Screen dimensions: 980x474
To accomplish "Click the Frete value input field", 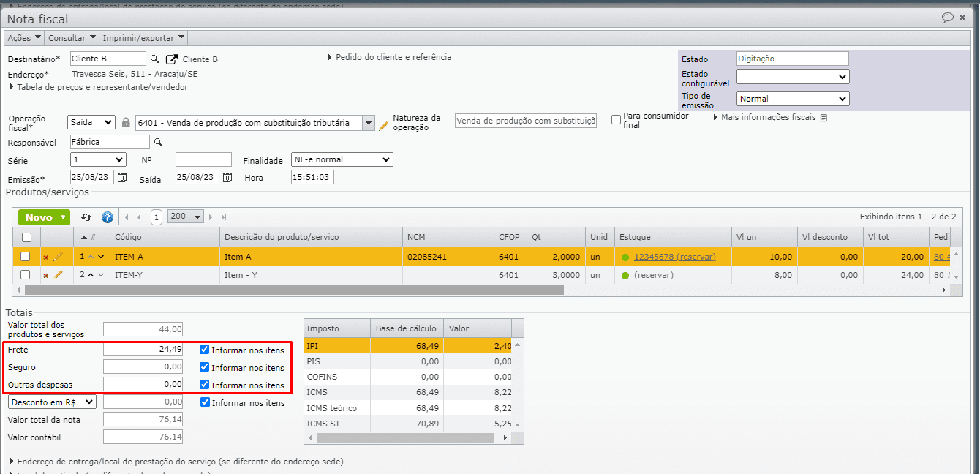I will [143, 350].
